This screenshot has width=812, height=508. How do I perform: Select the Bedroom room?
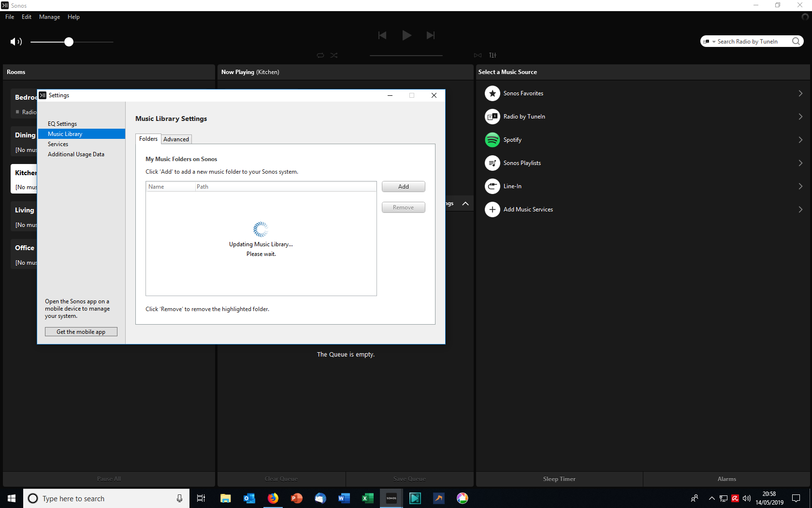[x=24, y=104]
